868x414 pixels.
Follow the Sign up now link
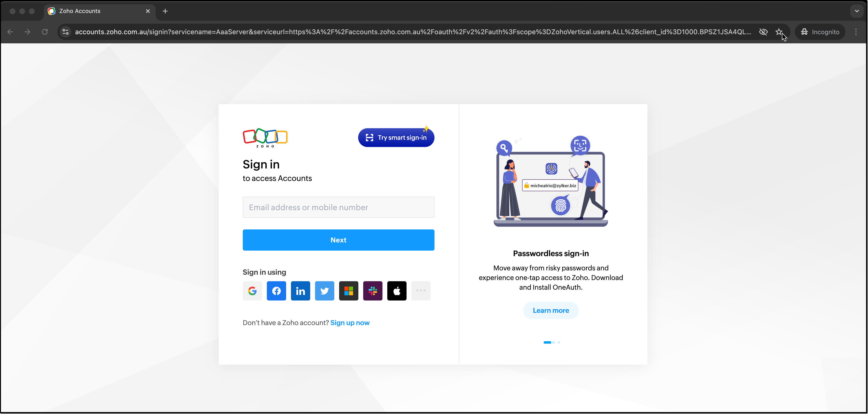click(x=350, y=323)
